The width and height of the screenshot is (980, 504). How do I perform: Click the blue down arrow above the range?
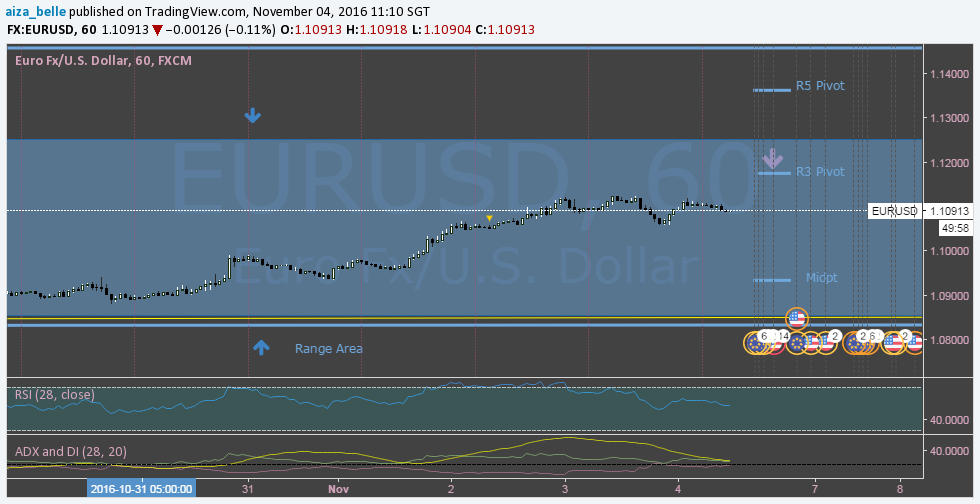(x=252, y=115)
